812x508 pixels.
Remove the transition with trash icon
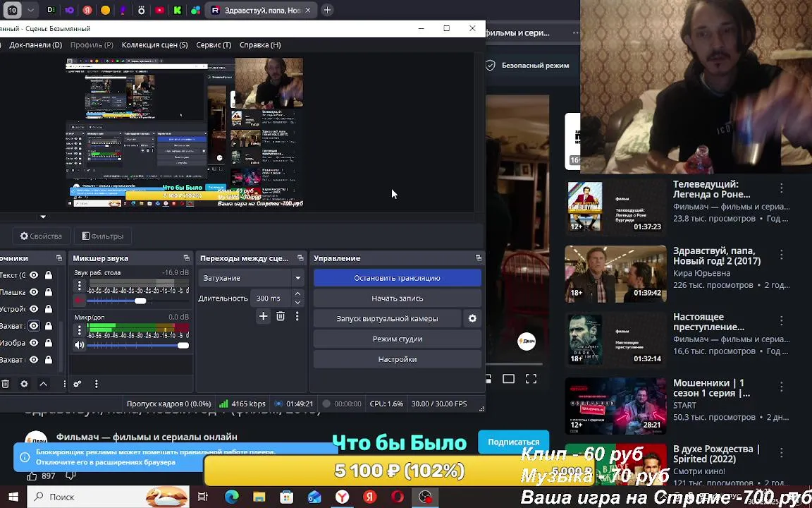[280, 316]
